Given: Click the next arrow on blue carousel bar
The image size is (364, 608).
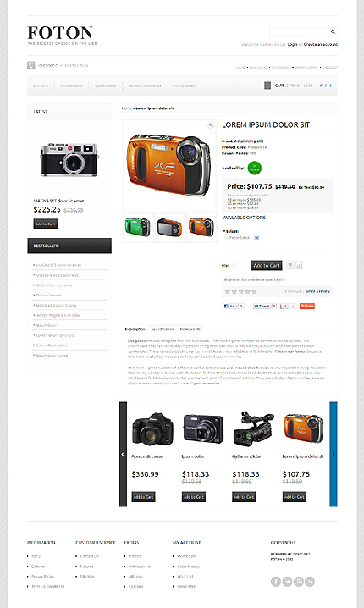Looking at the screenshot, I should (334, 454).
